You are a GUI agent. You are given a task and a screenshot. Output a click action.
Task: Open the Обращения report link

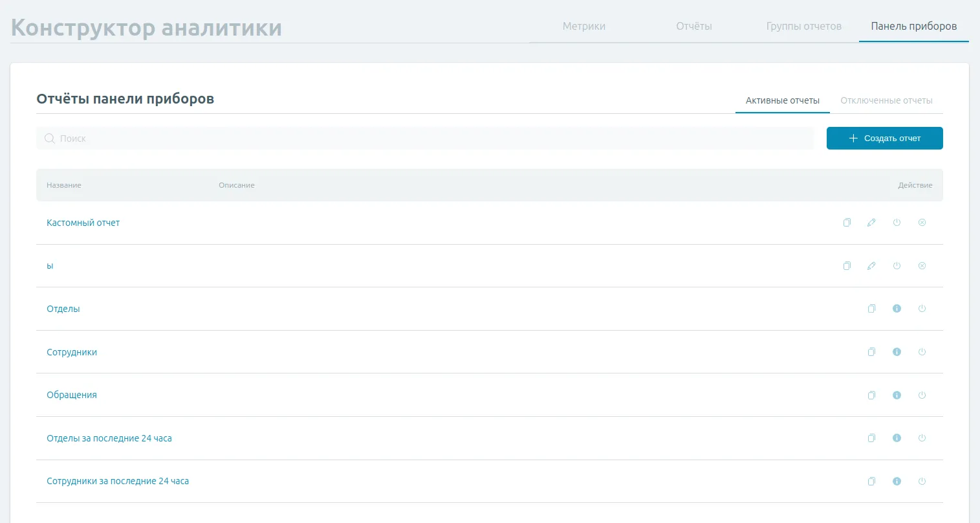(x=72, y=395)
